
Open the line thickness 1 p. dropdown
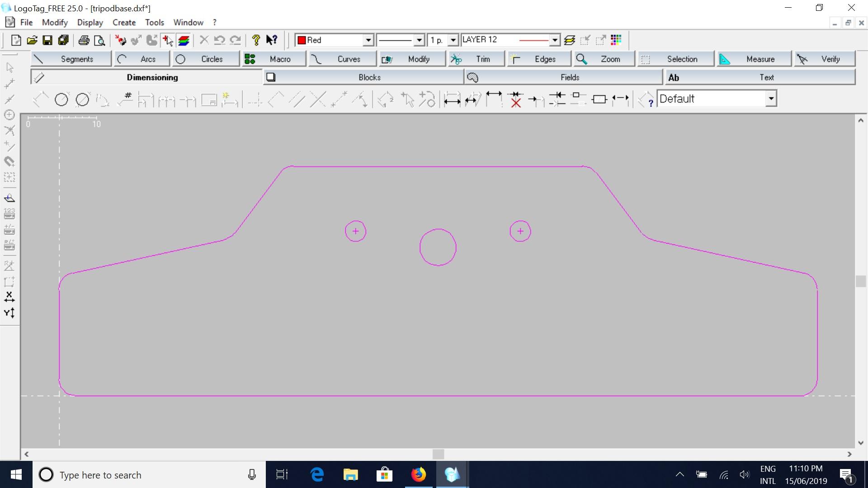453,40
